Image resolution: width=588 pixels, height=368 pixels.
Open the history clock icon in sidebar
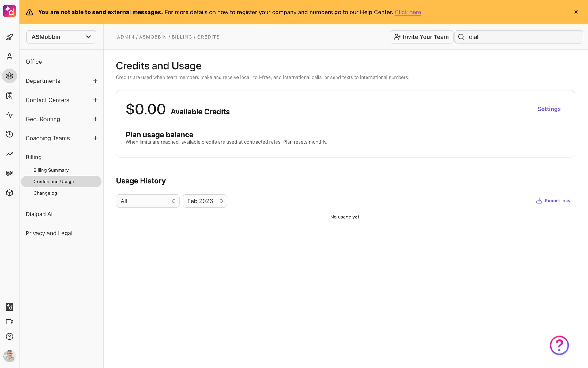coord(9,134)
